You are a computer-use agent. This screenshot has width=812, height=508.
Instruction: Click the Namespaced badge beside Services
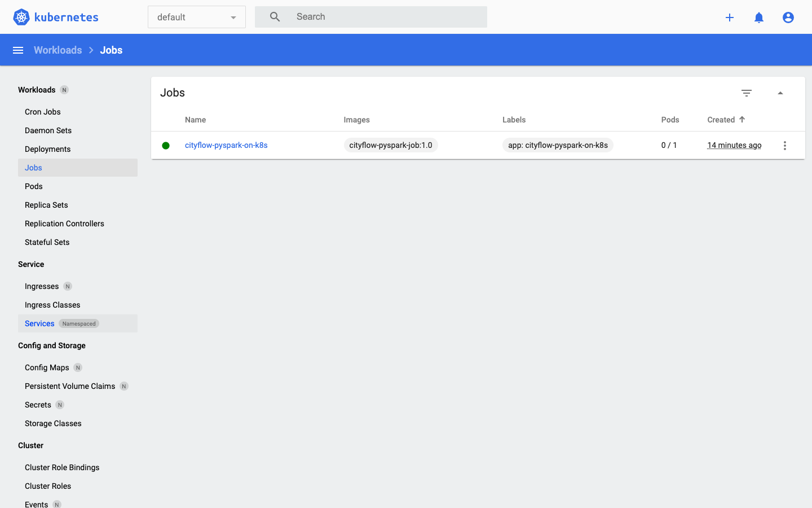pyautogui.click(x=79, y=323)
